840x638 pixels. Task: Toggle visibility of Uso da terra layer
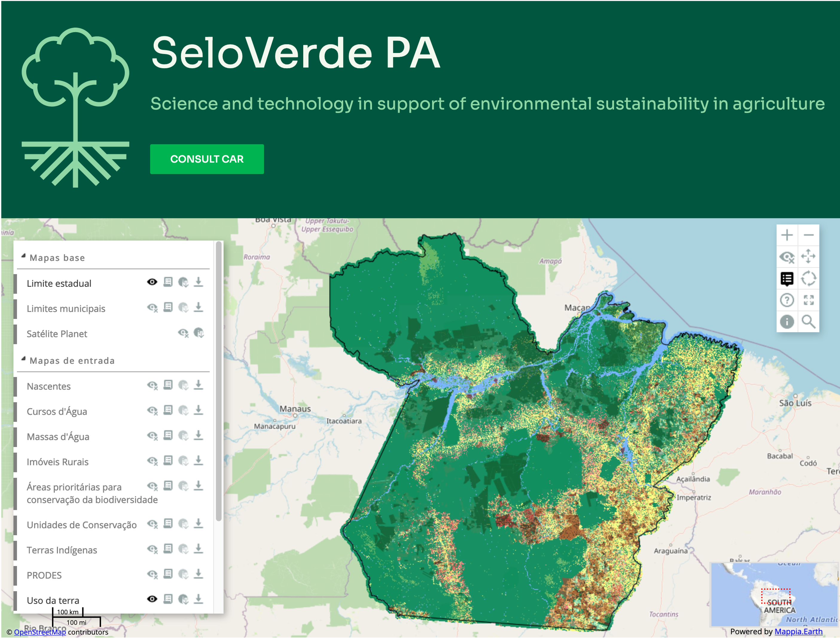point(152,599)
